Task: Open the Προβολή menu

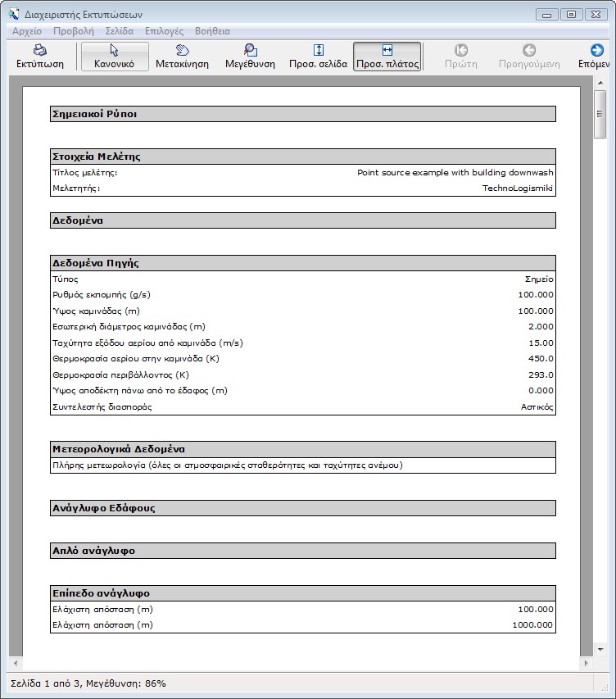Action: tap(74, 31)
